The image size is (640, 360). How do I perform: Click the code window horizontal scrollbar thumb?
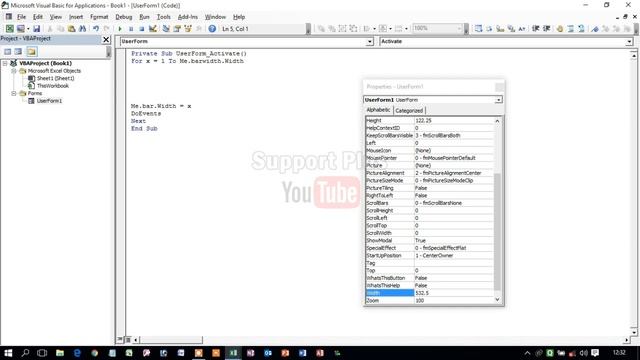(171, 340)
